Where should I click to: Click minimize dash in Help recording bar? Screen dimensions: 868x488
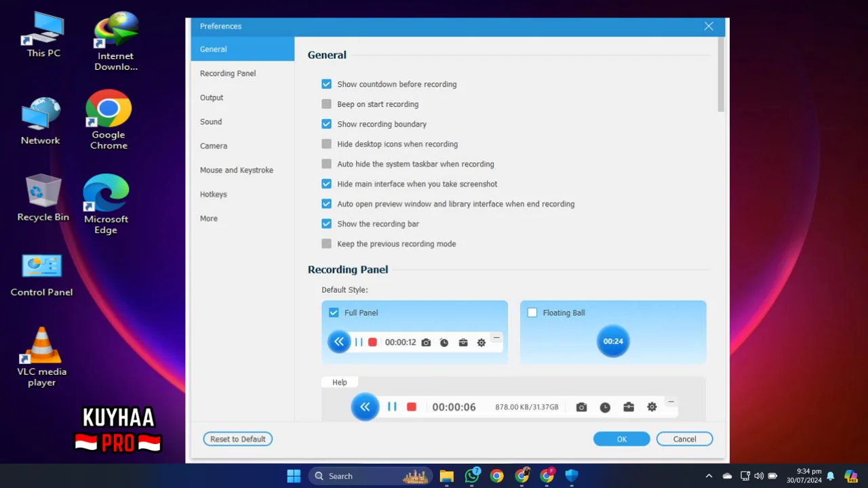coord(671,402)
